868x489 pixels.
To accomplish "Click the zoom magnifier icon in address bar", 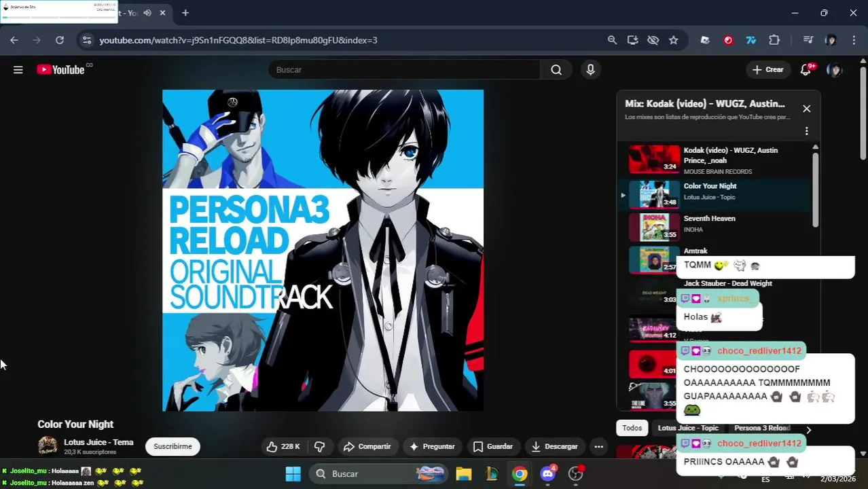I will [x=612, y=40].
